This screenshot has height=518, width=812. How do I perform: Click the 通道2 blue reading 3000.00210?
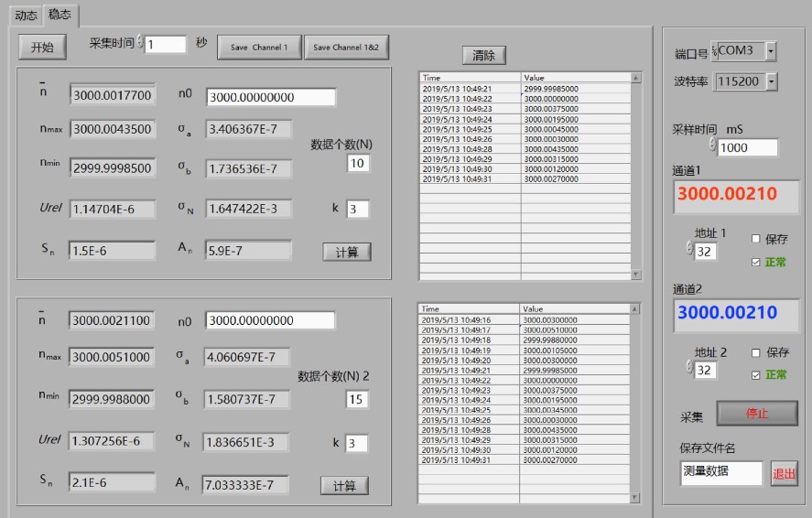pos(736,315)
